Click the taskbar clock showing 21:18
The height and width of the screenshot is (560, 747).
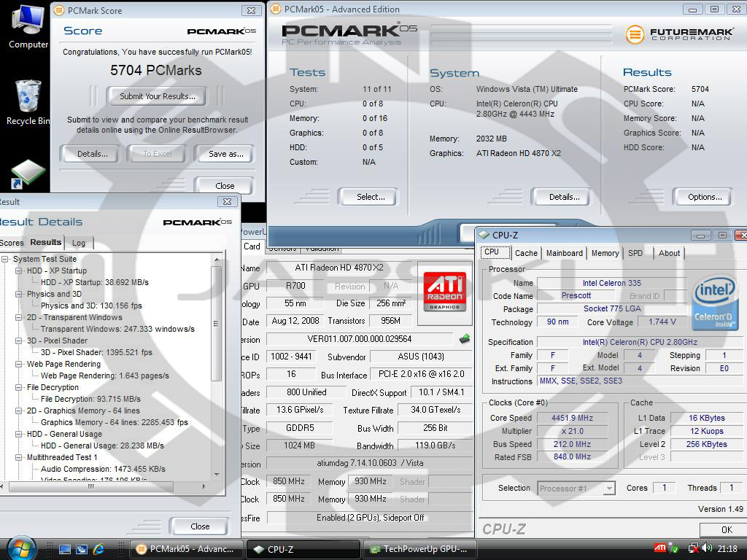coord(727,548)
